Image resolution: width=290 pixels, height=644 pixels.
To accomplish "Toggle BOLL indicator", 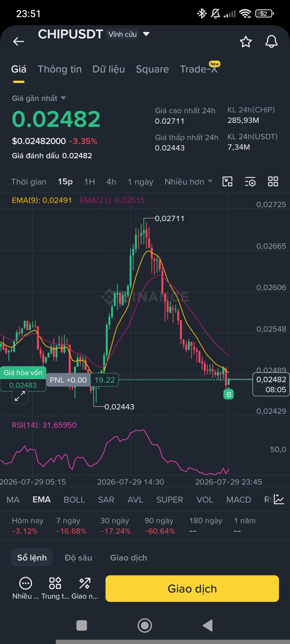I will pyautogui.click(x=74, y=500).
